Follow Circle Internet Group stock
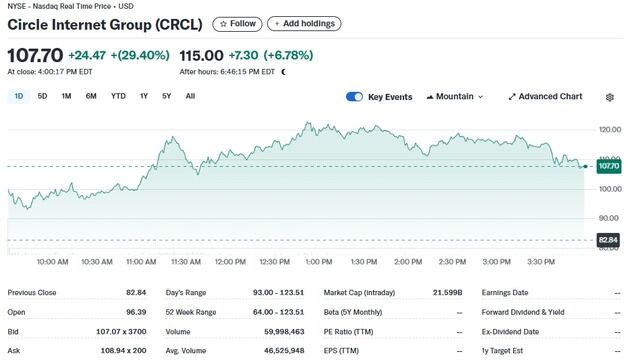This screenshot has width=628, height=360. coord(237,24)
